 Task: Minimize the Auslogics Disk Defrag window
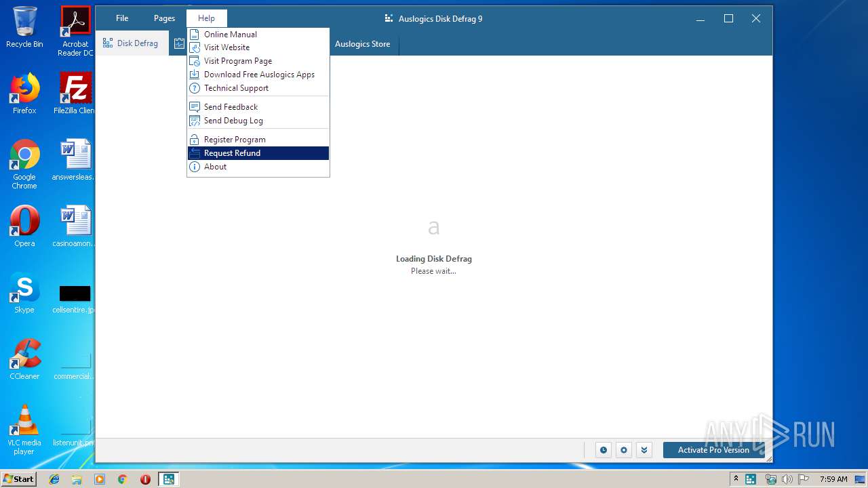coord(701,18)
